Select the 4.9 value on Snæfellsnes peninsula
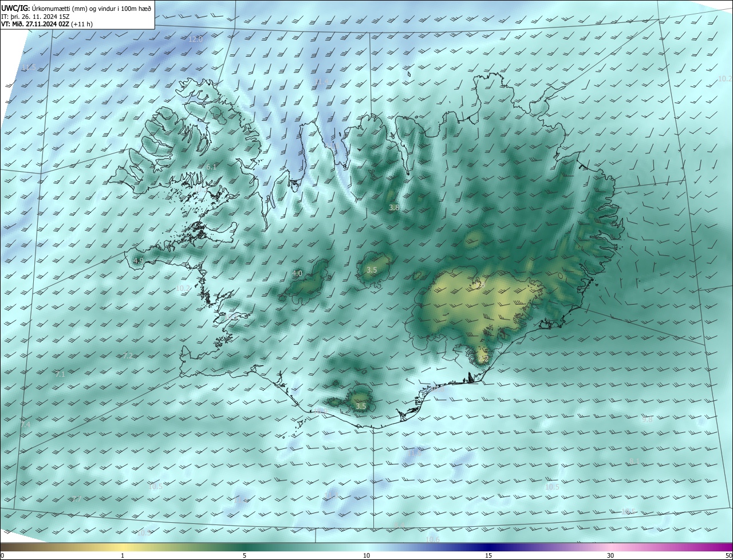This screenshot has width=733, height=560. [x=138, y=261]
